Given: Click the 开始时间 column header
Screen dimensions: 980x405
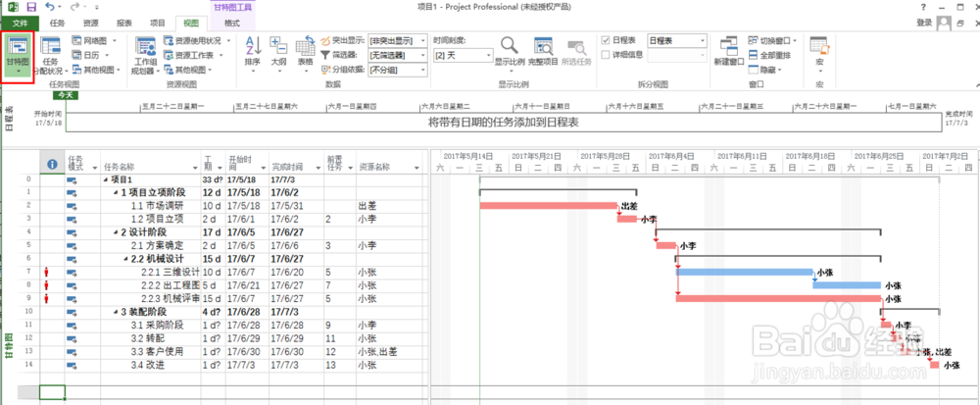Looking at the screenshot, I should (x=246, y=163).
